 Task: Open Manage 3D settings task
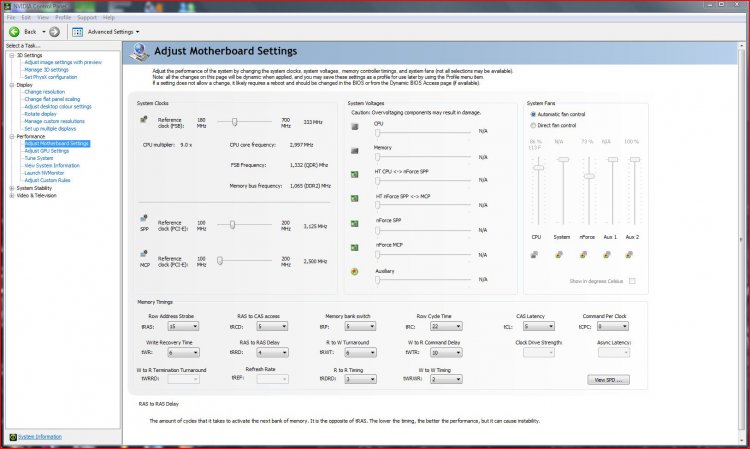[x=46, y=70]
